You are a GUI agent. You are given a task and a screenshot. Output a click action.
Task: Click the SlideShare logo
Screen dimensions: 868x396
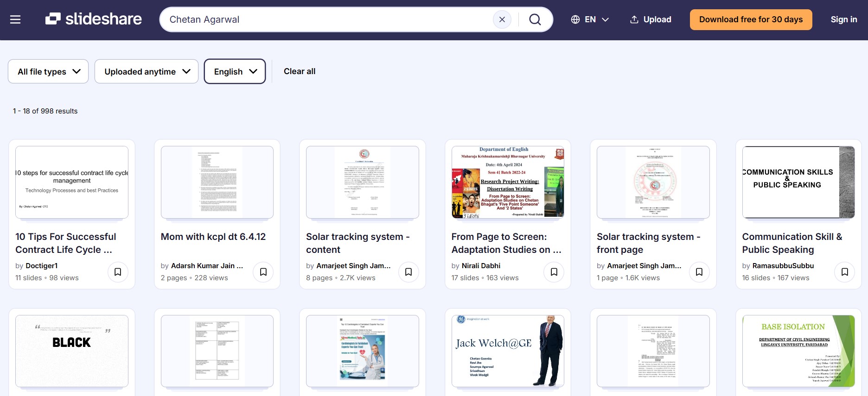(94, 19)
